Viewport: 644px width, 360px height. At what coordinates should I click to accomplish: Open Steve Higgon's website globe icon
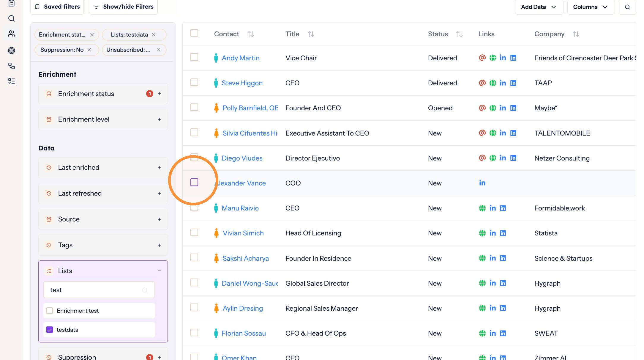point(493,83)
